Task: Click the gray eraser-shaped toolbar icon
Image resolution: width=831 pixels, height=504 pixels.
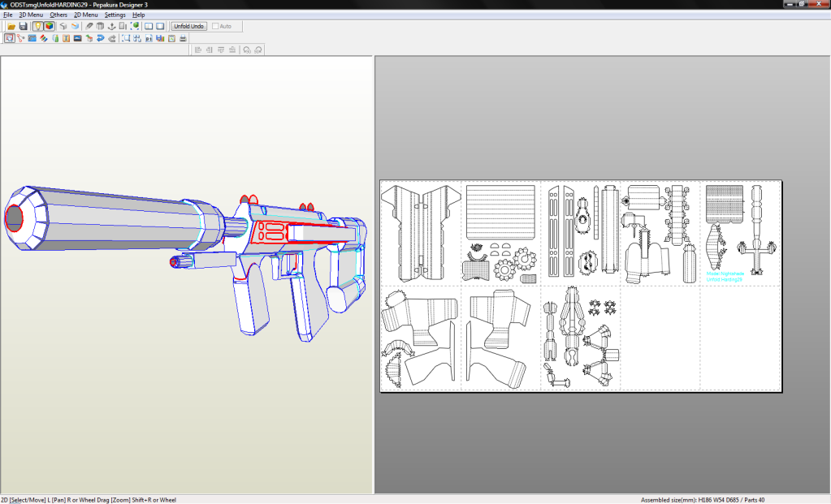Action: coord(89,26)
